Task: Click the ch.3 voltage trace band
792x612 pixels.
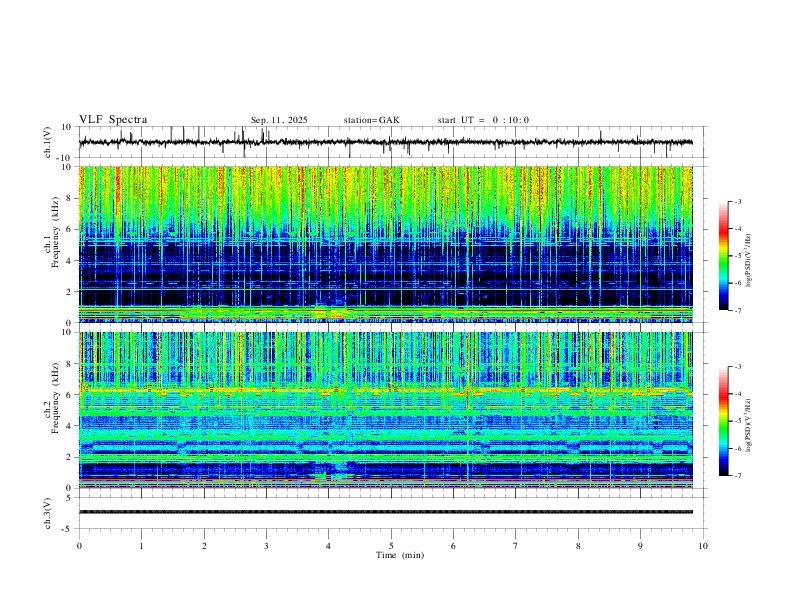Action: click(386, 512)
